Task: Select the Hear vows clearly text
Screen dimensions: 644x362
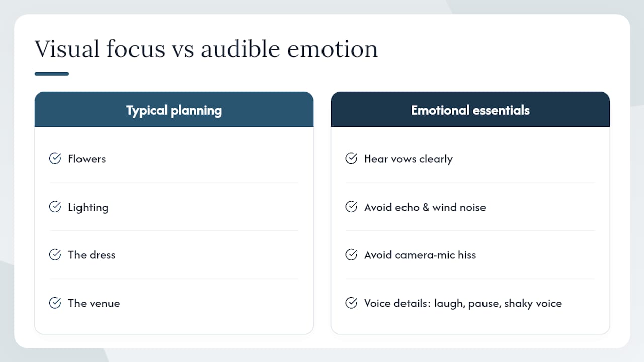Action: (409, 159)
